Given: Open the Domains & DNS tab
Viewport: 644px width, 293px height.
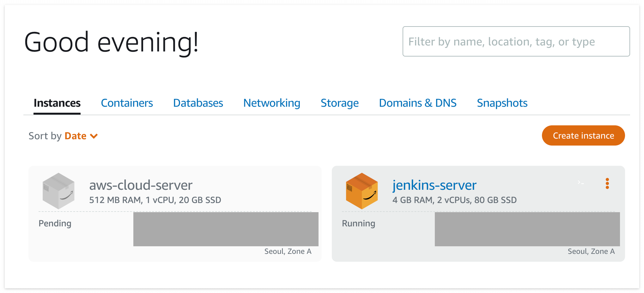Looking at the screenshot, I should [x=418, y=103].
